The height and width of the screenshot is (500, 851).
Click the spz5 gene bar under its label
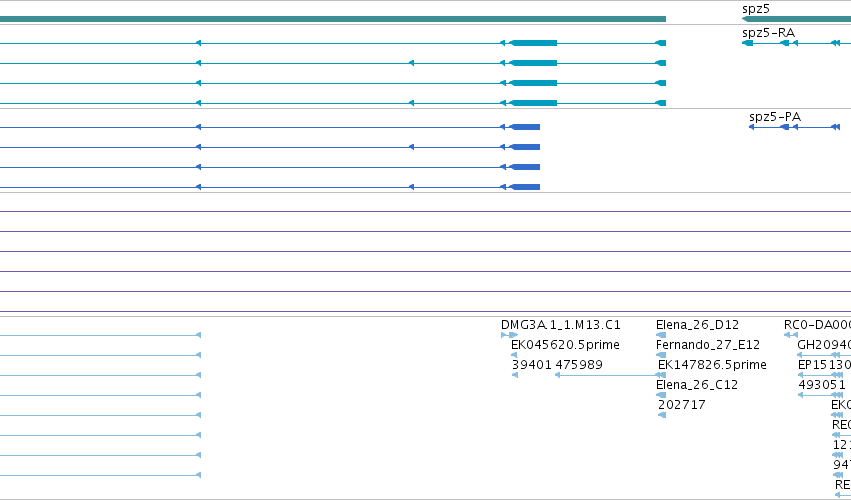point(796,19)
